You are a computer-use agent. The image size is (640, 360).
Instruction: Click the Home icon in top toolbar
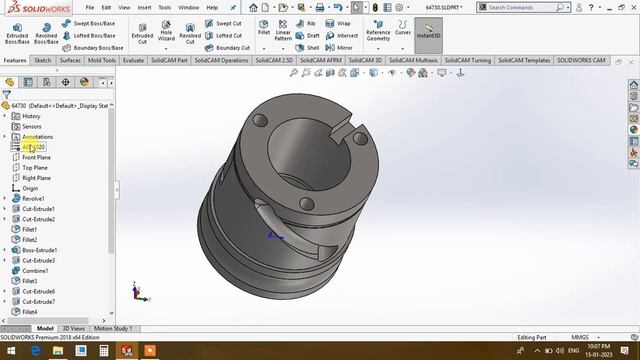253,7
